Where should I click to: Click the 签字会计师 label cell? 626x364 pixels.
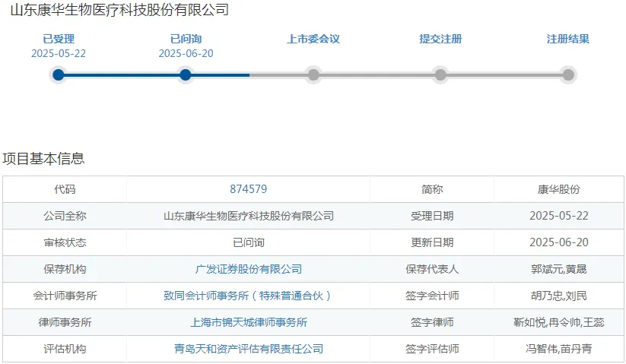point(432,296)
